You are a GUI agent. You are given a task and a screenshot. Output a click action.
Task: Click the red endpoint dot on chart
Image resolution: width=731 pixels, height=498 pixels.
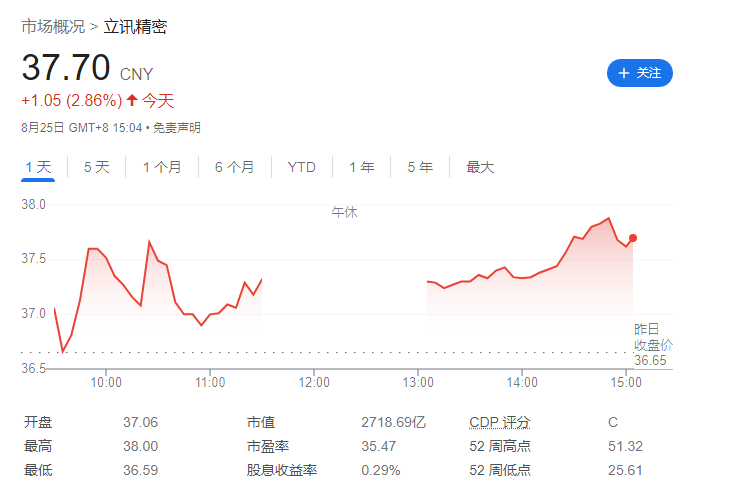coord(633,238)
